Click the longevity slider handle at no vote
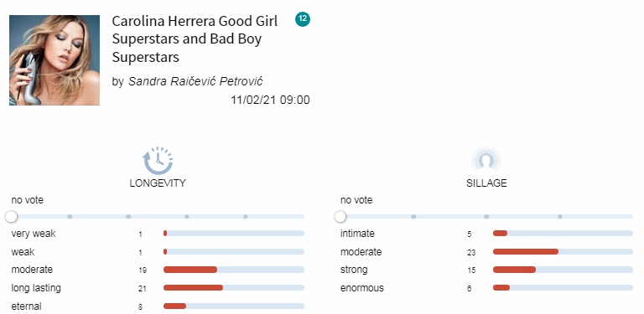 (x=12, y=216)
